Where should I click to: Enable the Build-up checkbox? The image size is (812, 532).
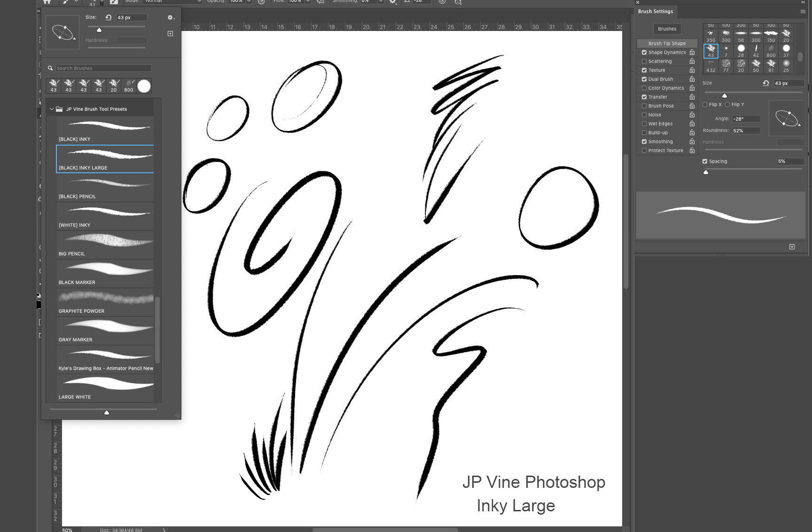(x=644, y=133)
